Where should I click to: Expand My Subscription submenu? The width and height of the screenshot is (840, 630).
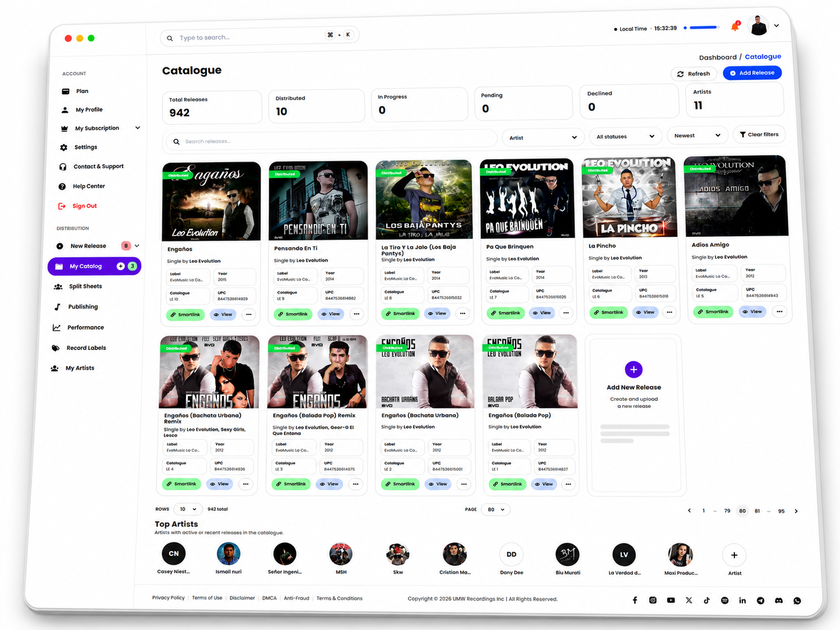[137, 128]
